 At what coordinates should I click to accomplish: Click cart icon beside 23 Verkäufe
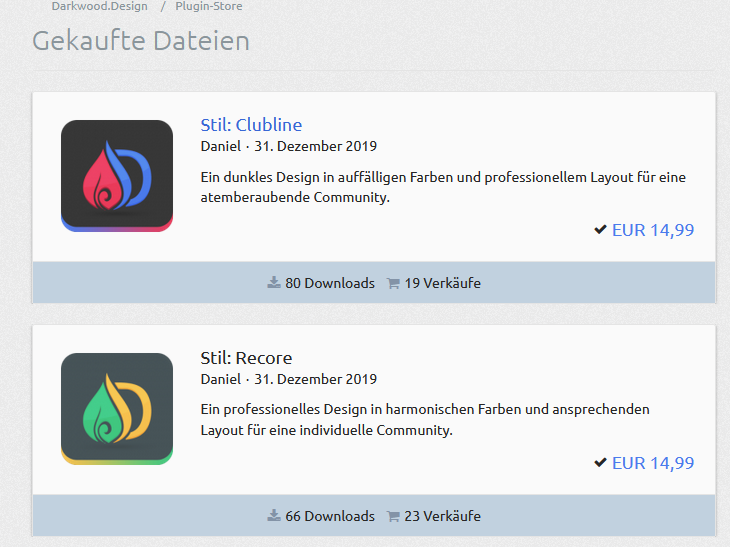pos(394,516)
